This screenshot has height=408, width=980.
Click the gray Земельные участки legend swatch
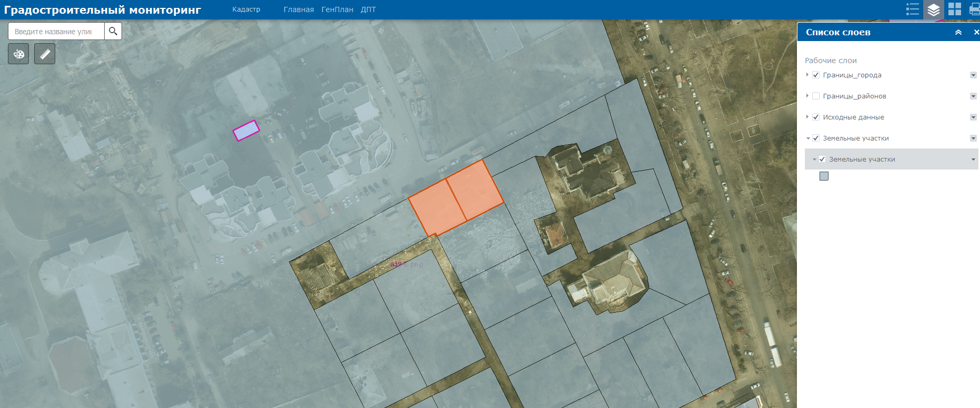point(824,176)
